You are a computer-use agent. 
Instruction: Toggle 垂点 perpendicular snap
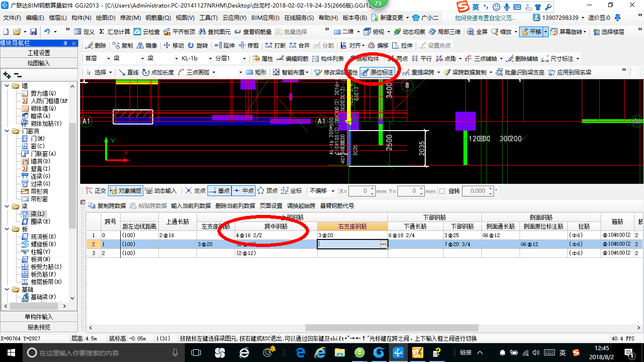pyautogui.click(x=219, y=191)
